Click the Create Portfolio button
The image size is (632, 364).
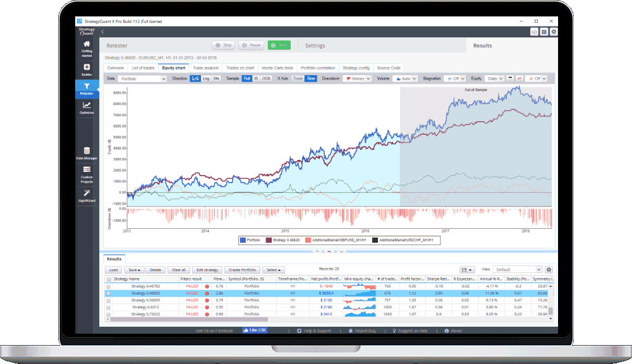242,270
